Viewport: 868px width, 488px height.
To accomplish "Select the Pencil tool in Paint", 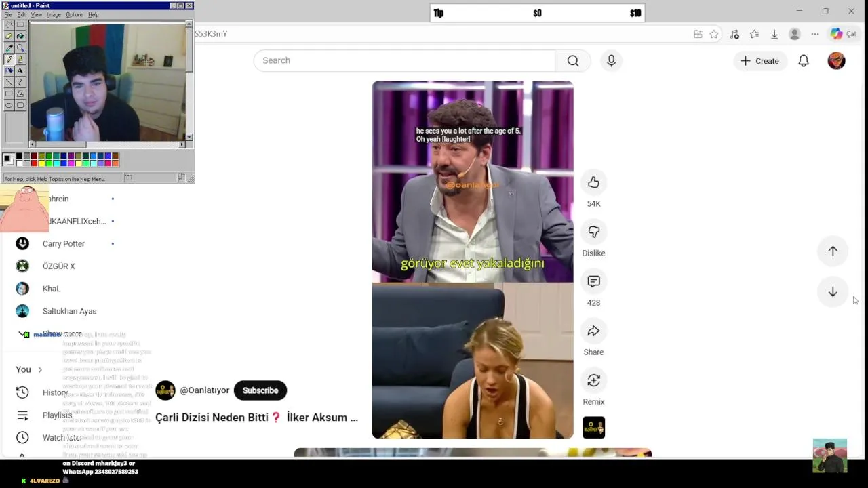I will [9, 59].
